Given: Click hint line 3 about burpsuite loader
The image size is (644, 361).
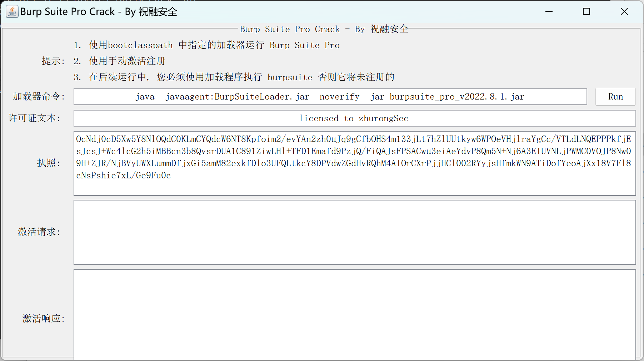Looking at the screenshot, I should (234, 77).
